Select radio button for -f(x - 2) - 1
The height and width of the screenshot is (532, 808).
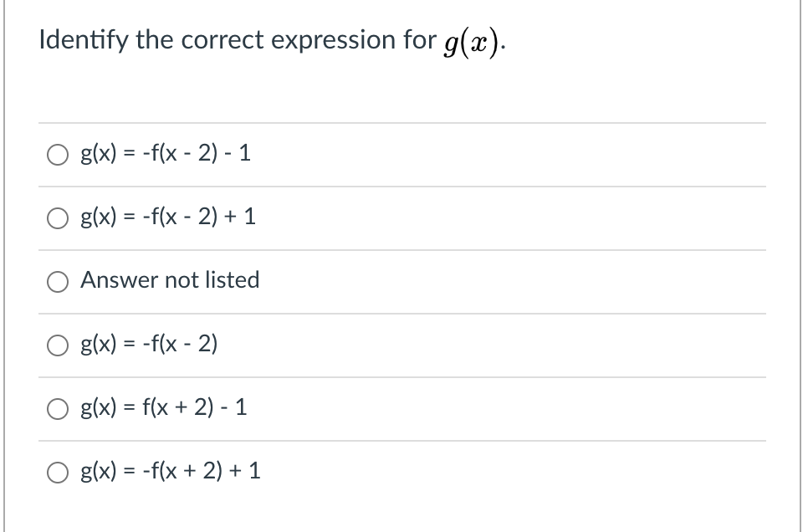click(x=57, y=155)
